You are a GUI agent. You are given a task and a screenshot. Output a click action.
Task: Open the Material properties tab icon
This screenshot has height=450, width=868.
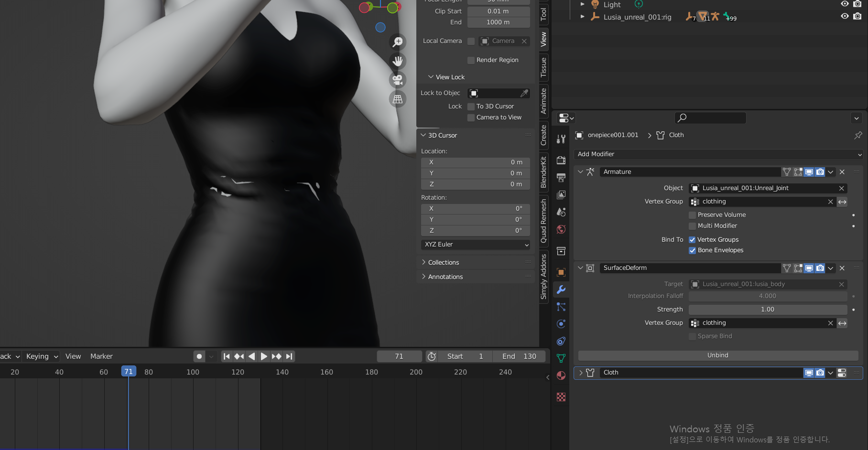[x=561, y=375]
